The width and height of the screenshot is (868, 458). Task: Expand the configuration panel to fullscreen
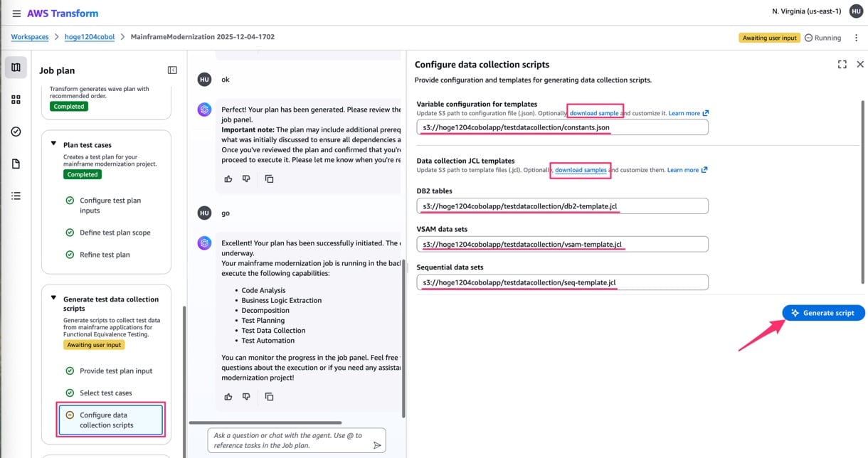[842, 64]
